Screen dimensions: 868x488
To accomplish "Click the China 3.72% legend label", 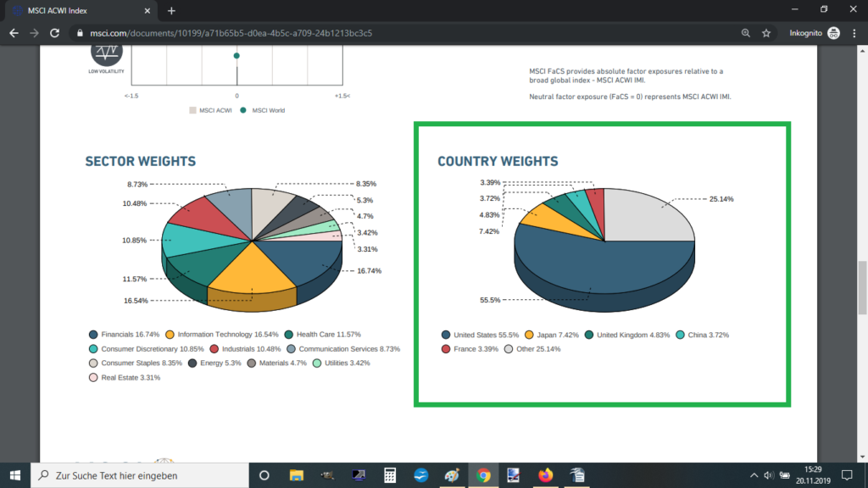I will pos(708,335).
